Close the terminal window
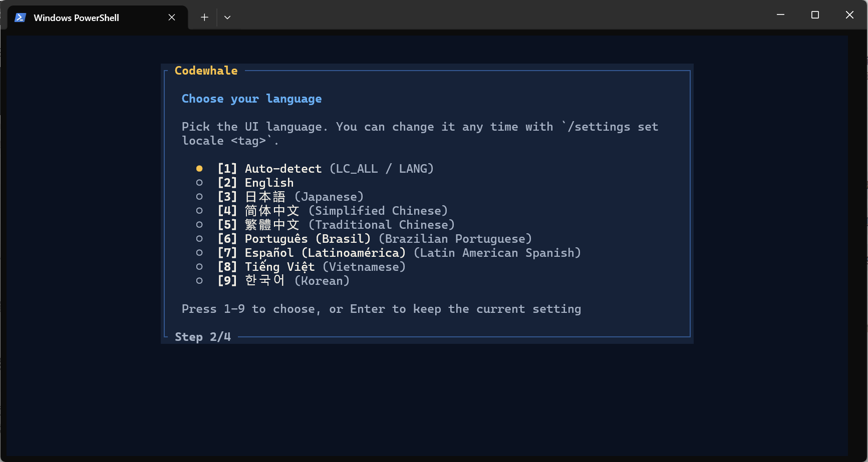The width and height of the screenshot is (868, 462). point(849,15)
